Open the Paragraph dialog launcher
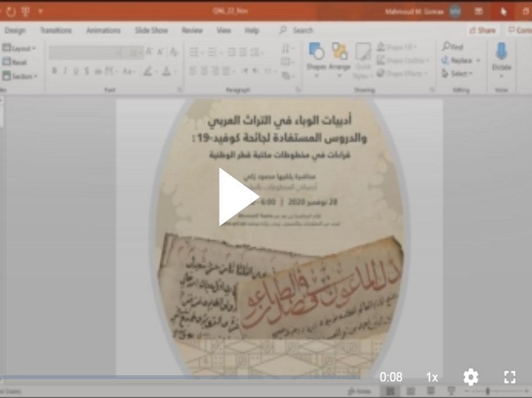The image size is (532, 398). click(298, 90)
